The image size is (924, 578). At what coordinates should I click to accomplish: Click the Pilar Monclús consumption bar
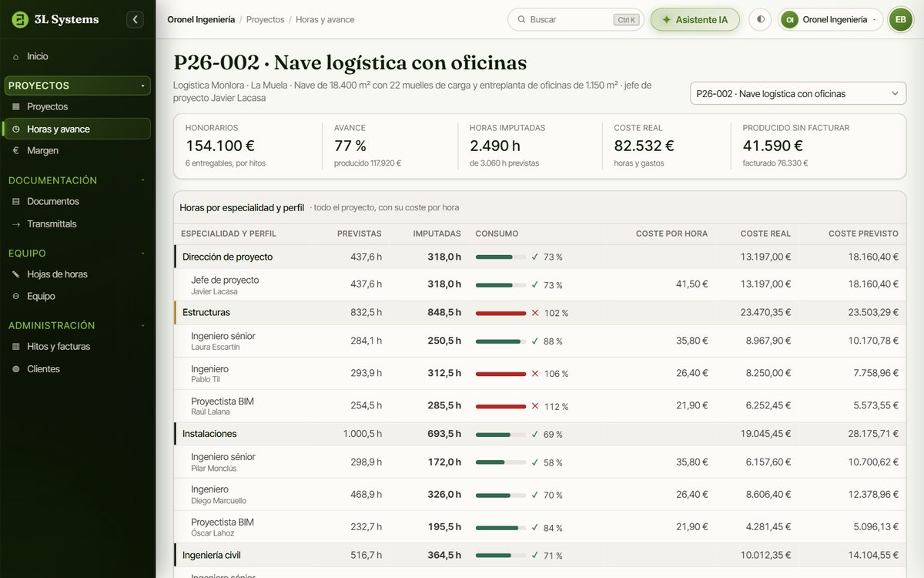[500, 462]
